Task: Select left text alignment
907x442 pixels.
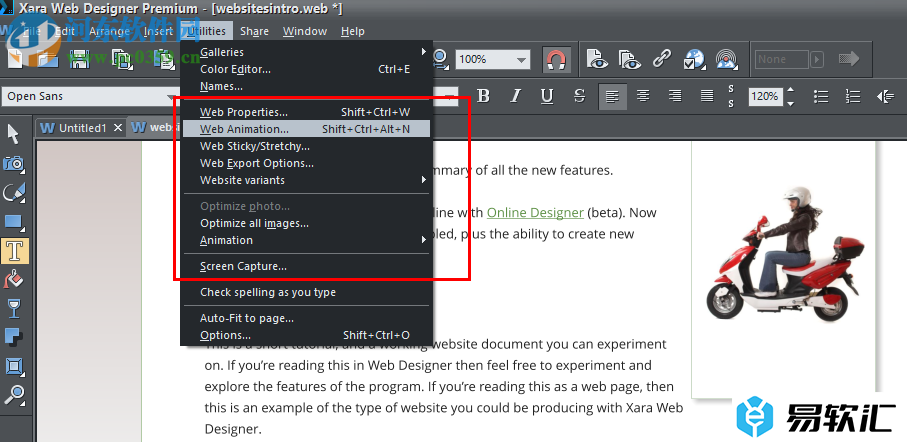Action: (x=612, y=96)
